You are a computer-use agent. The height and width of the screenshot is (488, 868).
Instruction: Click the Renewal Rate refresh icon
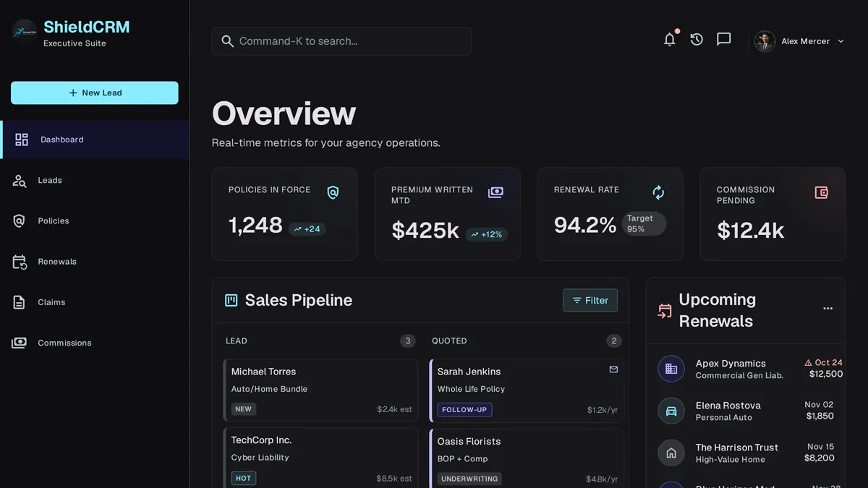[658, 192]
